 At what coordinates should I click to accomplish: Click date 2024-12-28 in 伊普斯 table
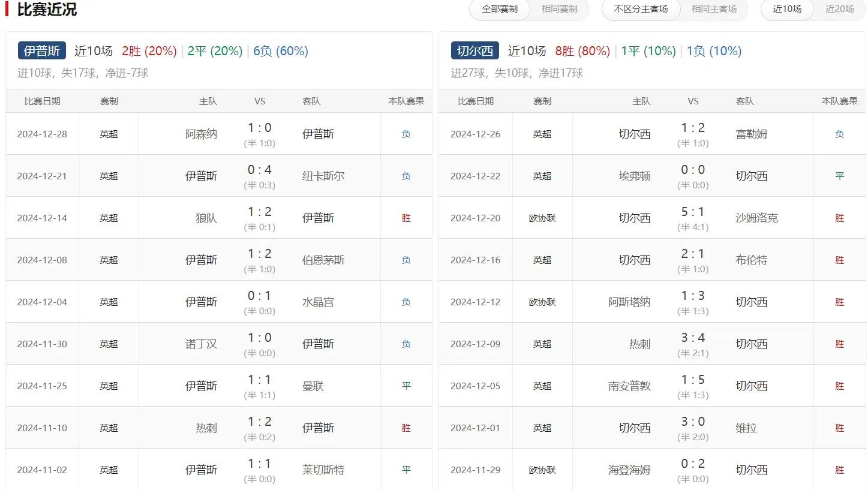coord(42,134)
